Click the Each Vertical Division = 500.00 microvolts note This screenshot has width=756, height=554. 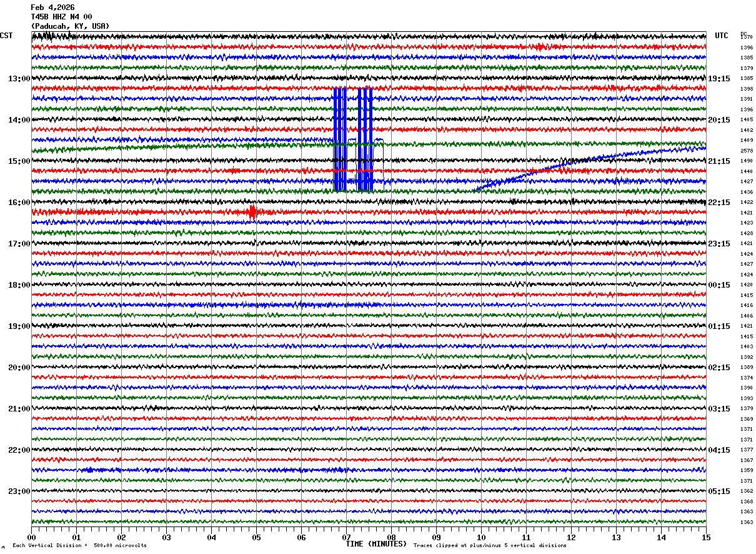(x=79, y=545)
